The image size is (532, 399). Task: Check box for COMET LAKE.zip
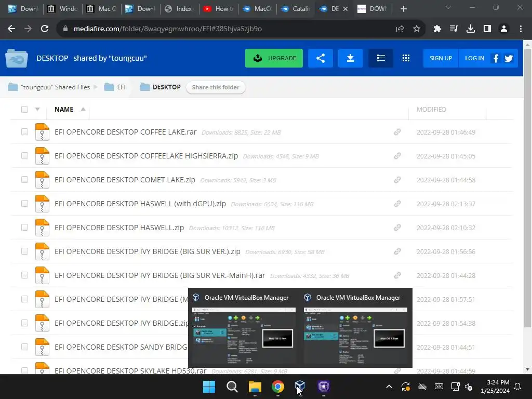coord(24,179)
